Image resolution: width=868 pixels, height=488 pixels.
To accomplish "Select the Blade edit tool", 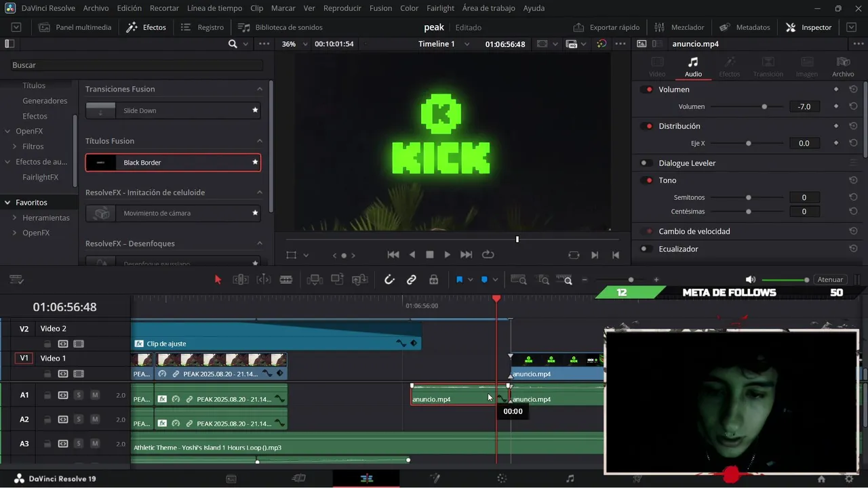I will [286, 279].
